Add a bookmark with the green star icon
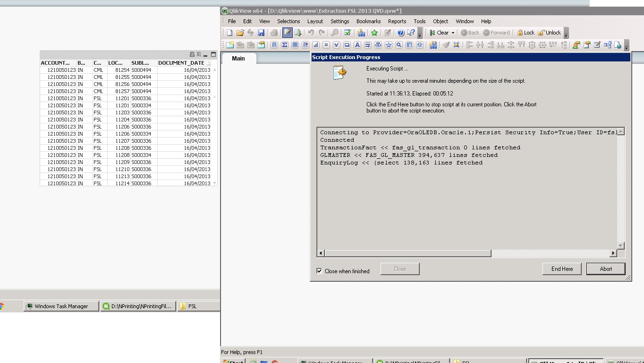The height and width of the screenshot is (363, 644). click(374, 33)
